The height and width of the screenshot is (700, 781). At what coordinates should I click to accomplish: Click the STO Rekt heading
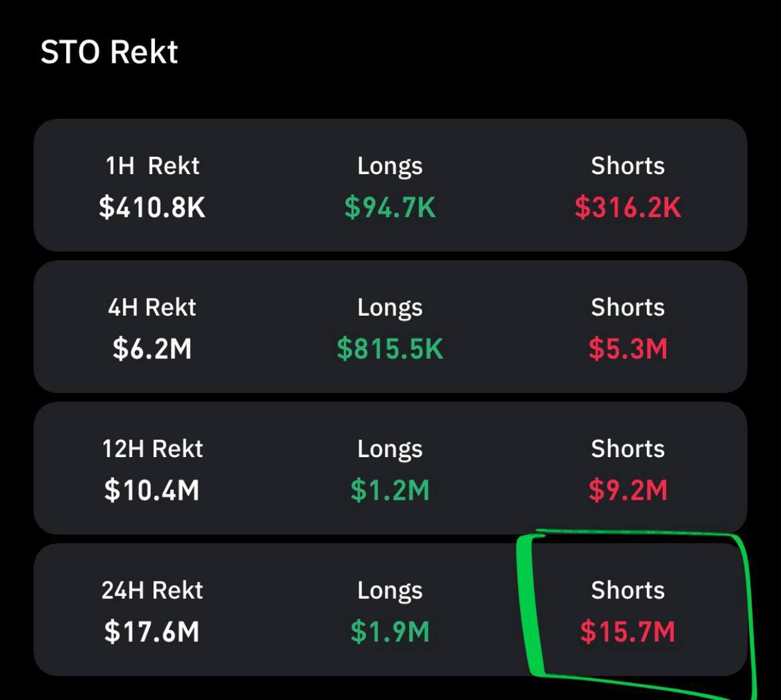click(x=109, y=52)
